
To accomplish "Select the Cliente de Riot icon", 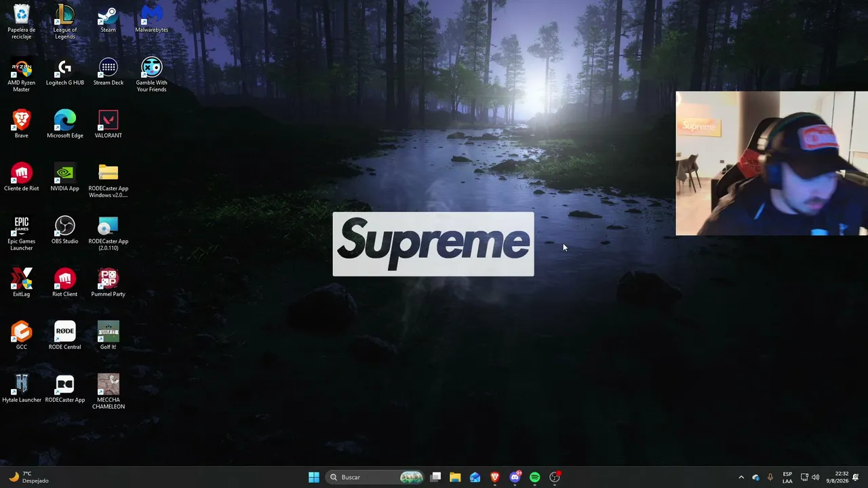I will coord(22,177).
